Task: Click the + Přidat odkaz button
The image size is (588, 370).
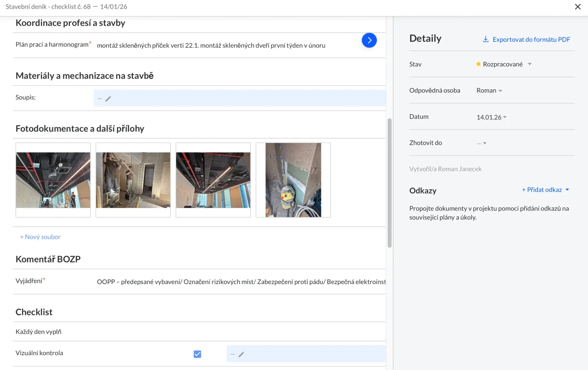Action: [542, 190]
